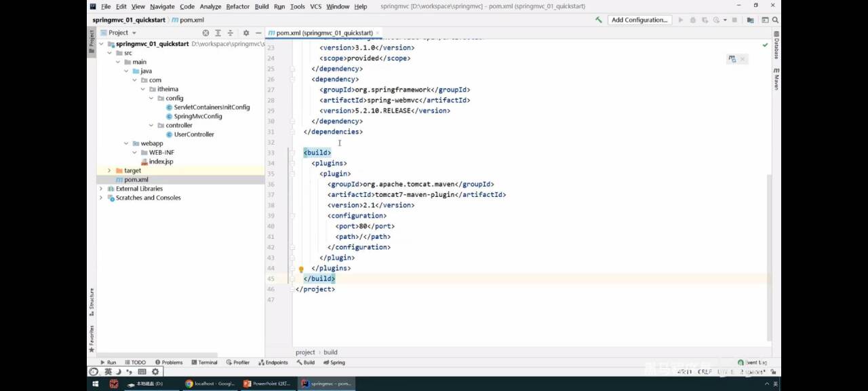Open the File menu

[106, 6]
